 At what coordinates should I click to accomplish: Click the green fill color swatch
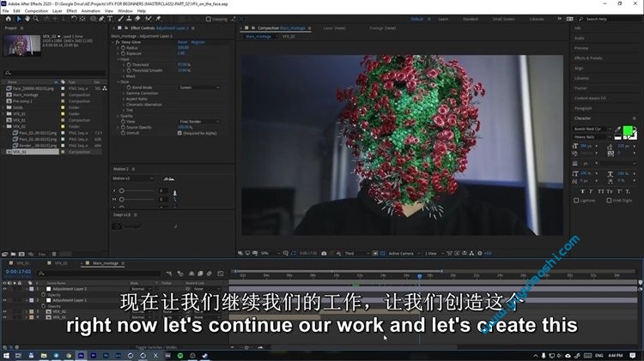click(629, 129)
